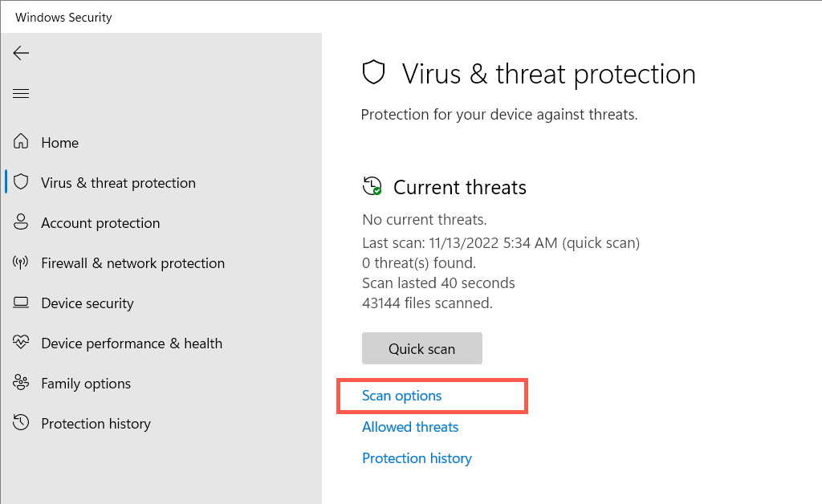Open Device performance & health page
Screen dimensions: 822x504
click(132, 343)
